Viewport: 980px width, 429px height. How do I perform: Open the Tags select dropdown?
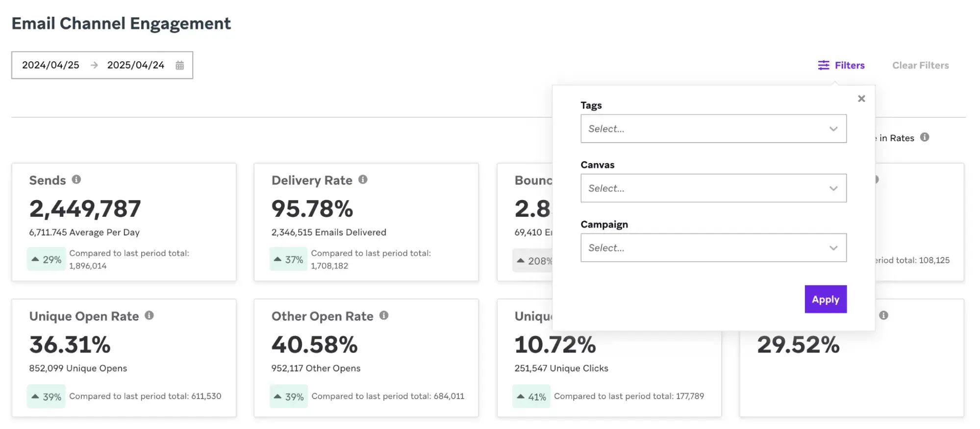(x=713, y=129)
